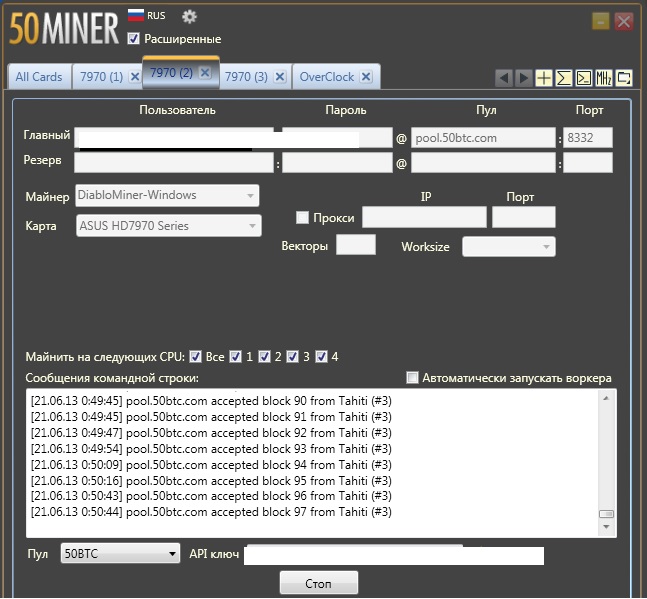Image resolution: width=647 pixels, height=599 pixels.
Task: Click the window list icon in the tab toolbar
Action: click(624, 78)
